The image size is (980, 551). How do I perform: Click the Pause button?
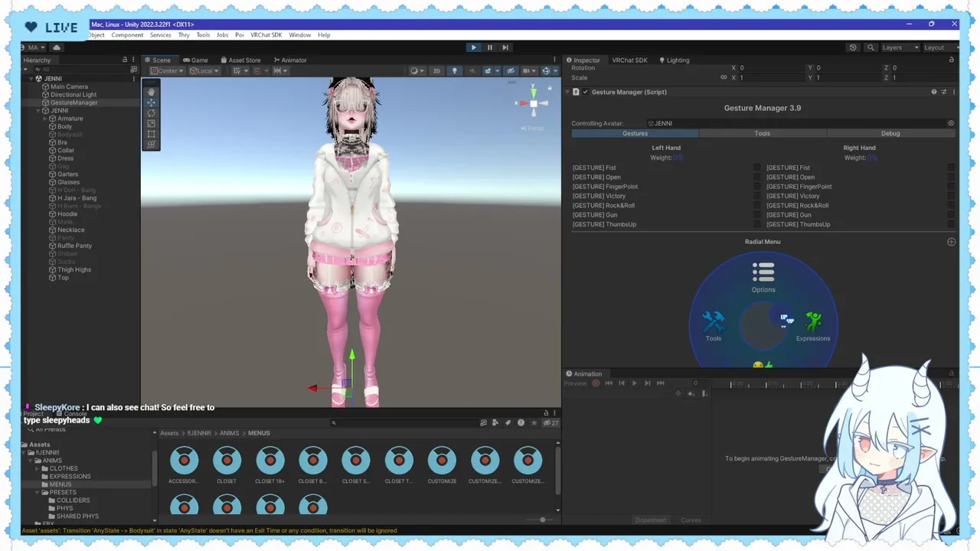click(490, 47)
